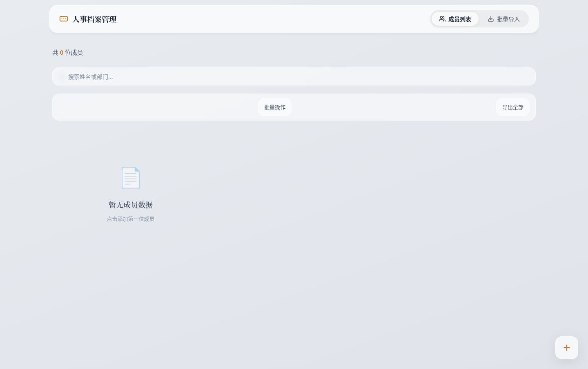Click the 批量操作 button
This screenshot has width=588, height=369.
click(x=275, y=107)
